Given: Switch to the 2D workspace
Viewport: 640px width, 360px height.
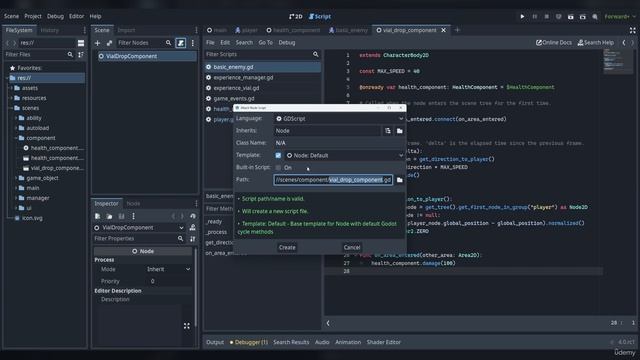Looking at the screenshot, I should [x=296, y=17].
